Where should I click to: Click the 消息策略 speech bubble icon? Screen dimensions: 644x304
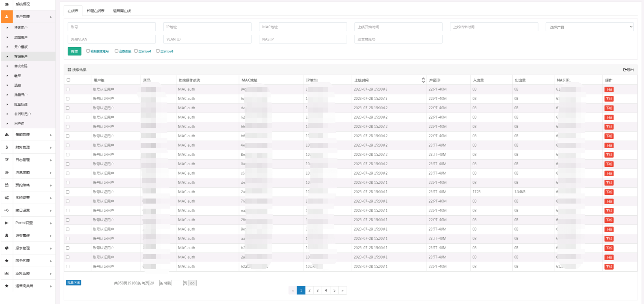(7, 173)
